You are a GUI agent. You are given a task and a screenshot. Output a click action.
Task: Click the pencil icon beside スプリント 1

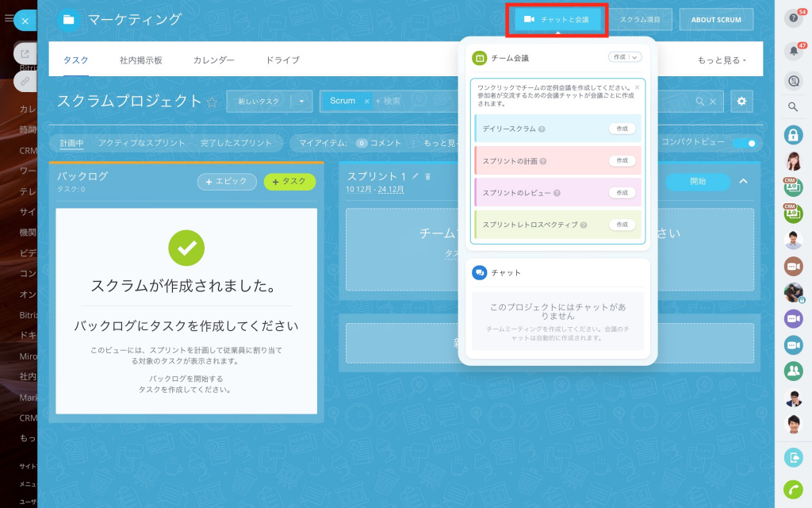pos(416,176)
